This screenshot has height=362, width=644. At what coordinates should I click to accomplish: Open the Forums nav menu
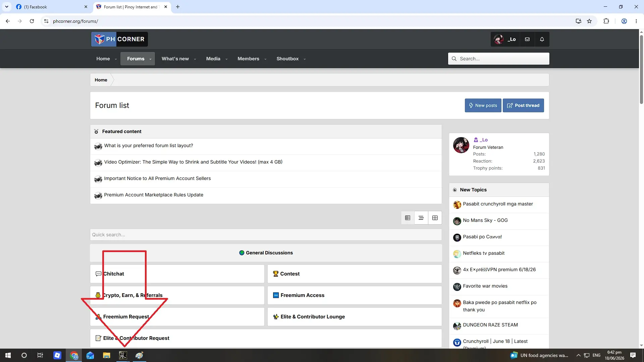tap(136, 59)
